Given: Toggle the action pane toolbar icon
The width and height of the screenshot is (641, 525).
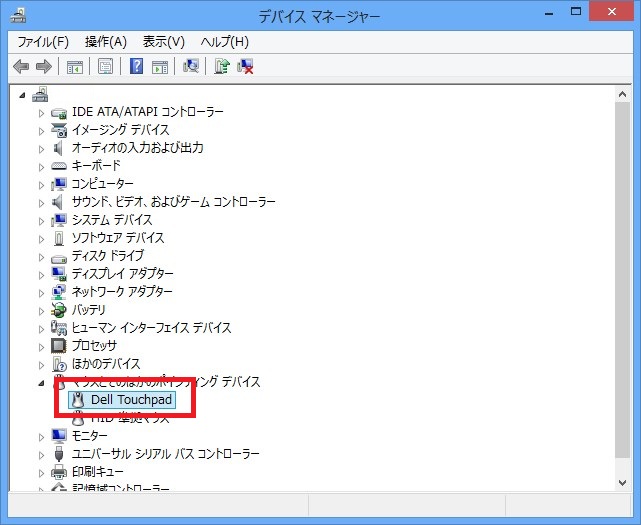Looking at the screenshot, I should point(160,66).
